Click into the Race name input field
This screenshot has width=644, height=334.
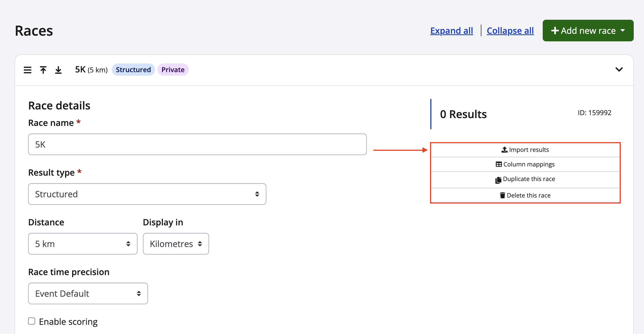197,144
